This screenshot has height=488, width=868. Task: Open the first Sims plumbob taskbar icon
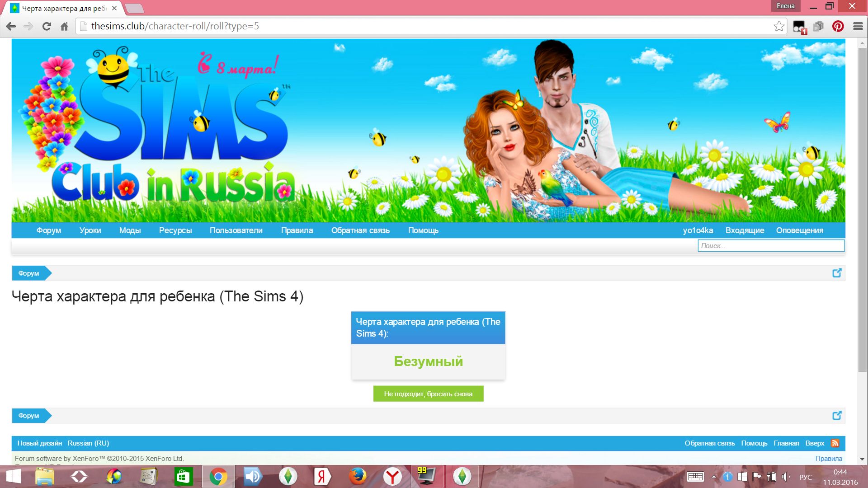(288, 476)
